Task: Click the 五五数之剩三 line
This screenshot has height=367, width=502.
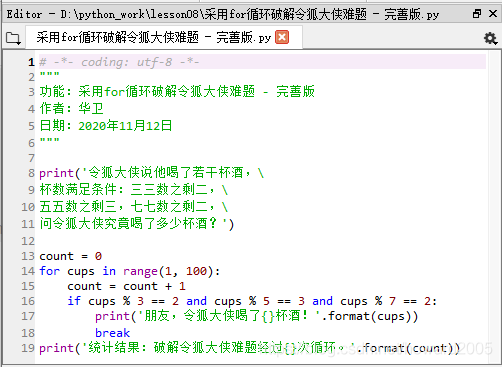Action: pos(134,207)
